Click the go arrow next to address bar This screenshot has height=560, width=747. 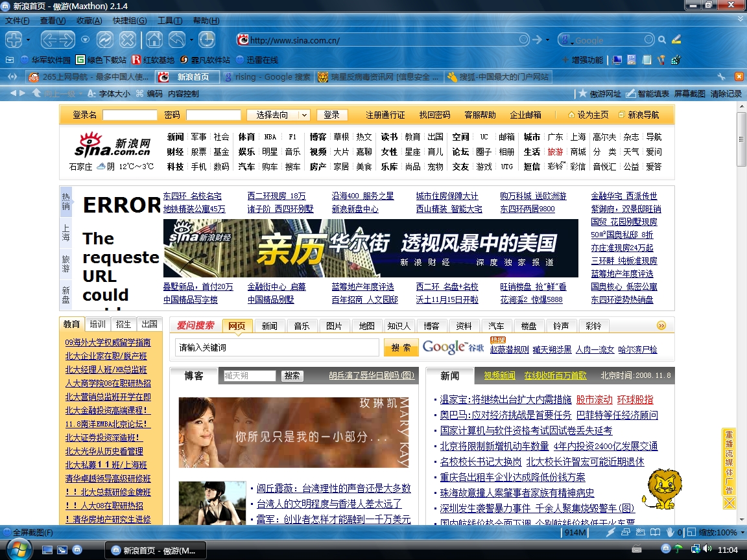(538, 40)
